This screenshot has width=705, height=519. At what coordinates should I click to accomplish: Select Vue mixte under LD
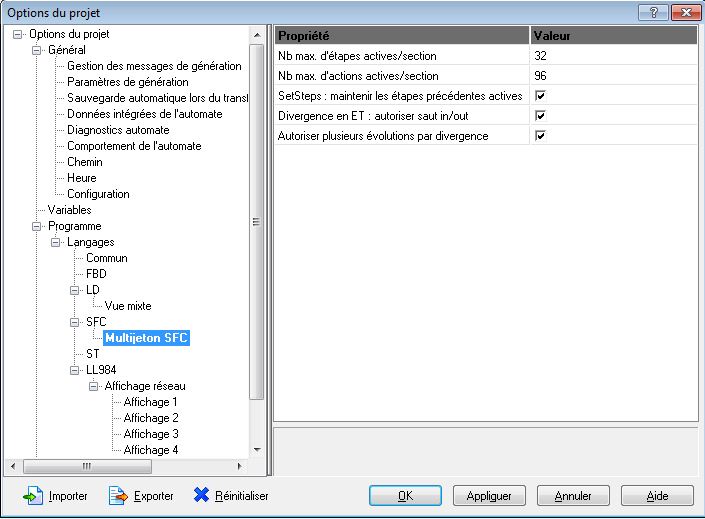(127, 306)
